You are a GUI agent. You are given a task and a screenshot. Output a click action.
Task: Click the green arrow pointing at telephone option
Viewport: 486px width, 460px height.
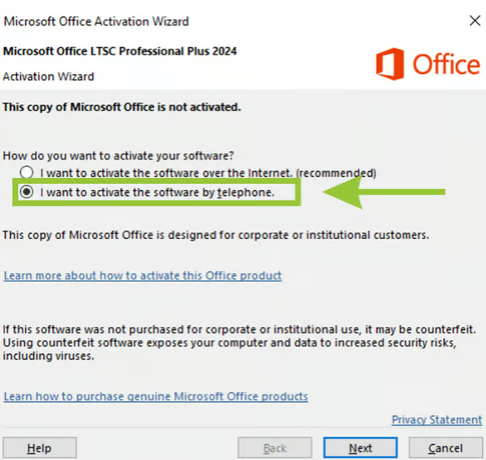click(384, 192)
